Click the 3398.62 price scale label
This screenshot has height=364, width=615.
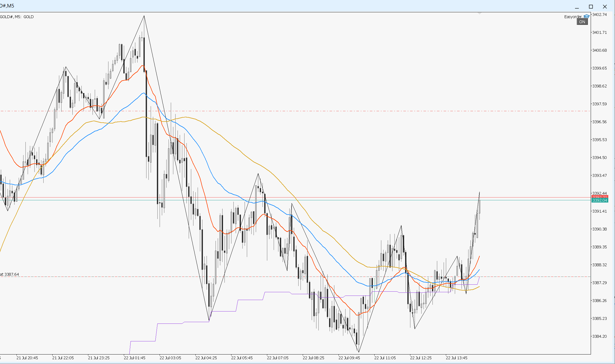pyautogui.click(x=600, y=86)
